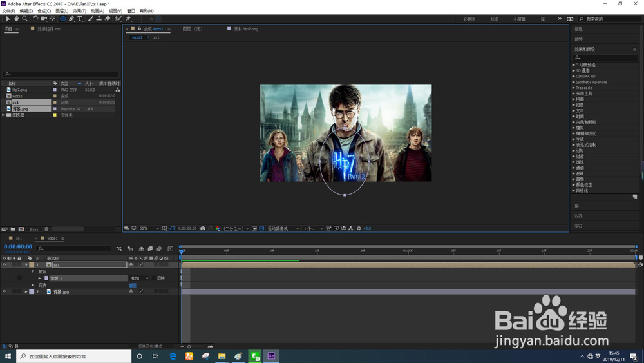Hide the zs1 layer with eye toggle
Image resolution: width=644 pixels, height=363 pixels.
pyautogui.click(x=5, y=265)
